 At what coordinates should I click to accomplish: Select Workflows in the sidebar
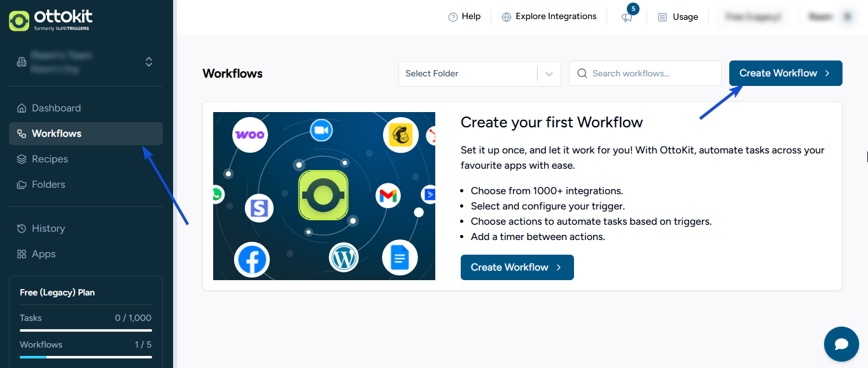[x=86, y=134]
